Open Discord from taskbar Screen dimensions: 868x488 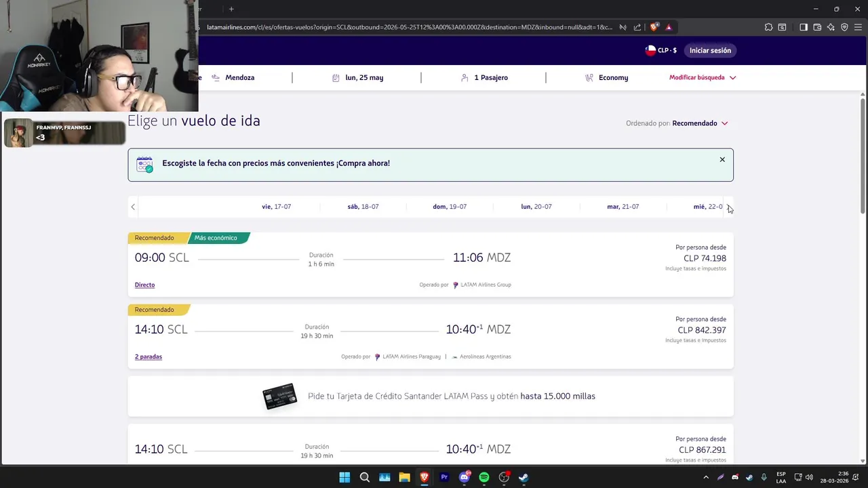coord(465,477)
